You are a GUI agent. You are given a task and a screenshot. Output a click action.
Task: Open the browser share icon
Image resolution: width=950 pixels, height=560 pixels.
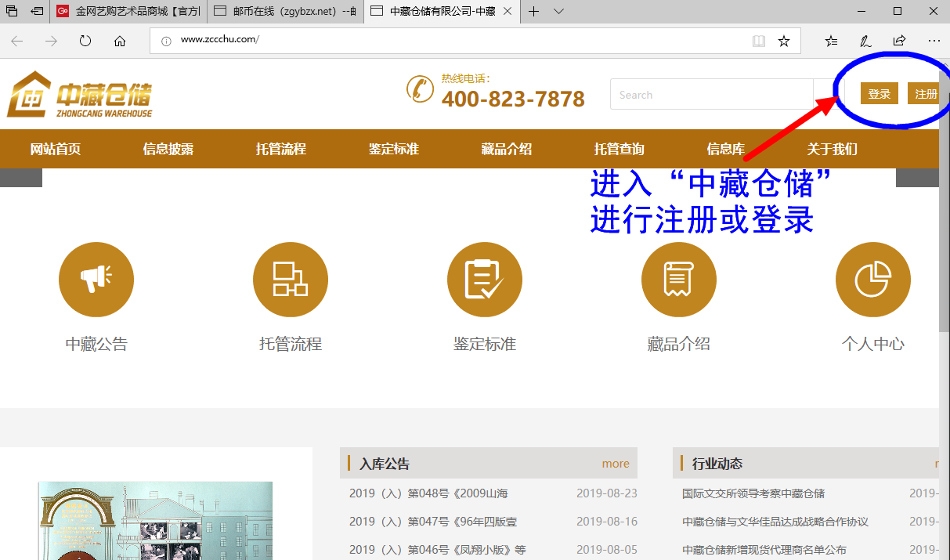(898, 41)
